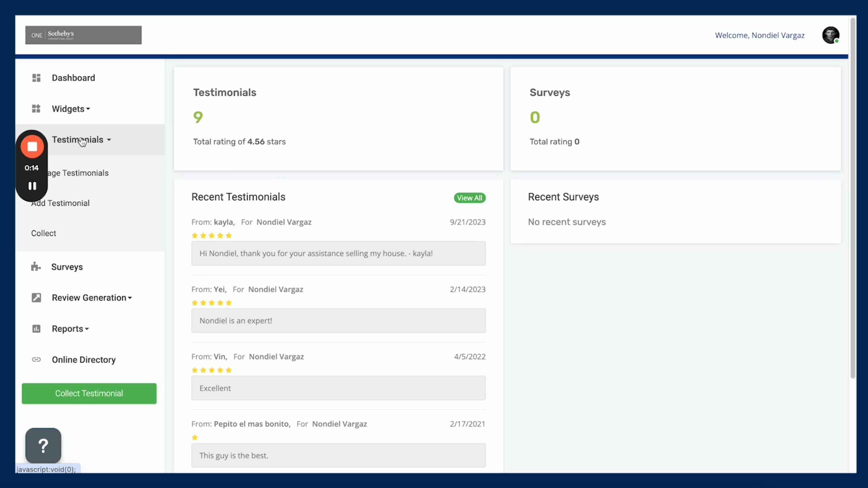Click the user profile avatar
Screen dimensions: 868x488
pyautogui.click(x=830, y=35)
